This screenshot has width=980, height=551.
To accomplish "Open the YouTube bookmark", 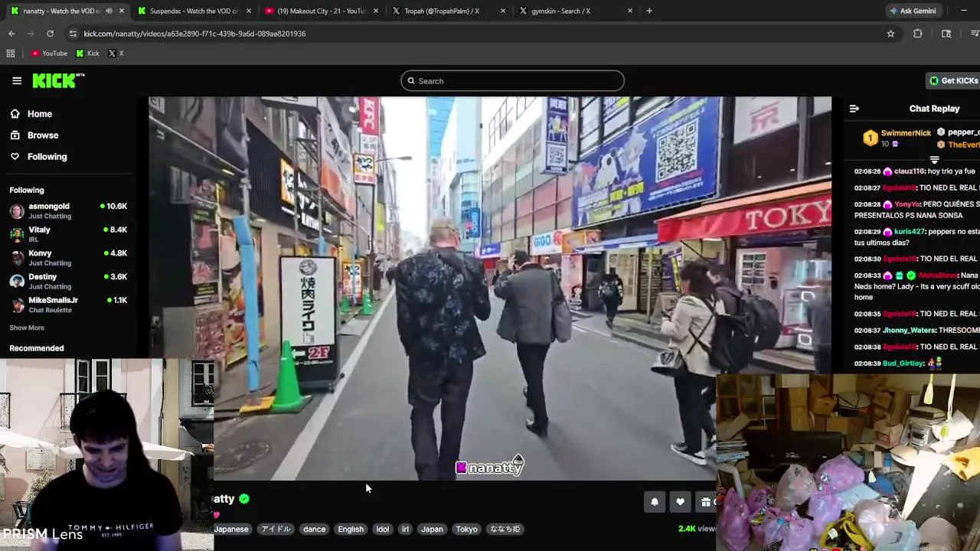I will (x=49, y=54).
